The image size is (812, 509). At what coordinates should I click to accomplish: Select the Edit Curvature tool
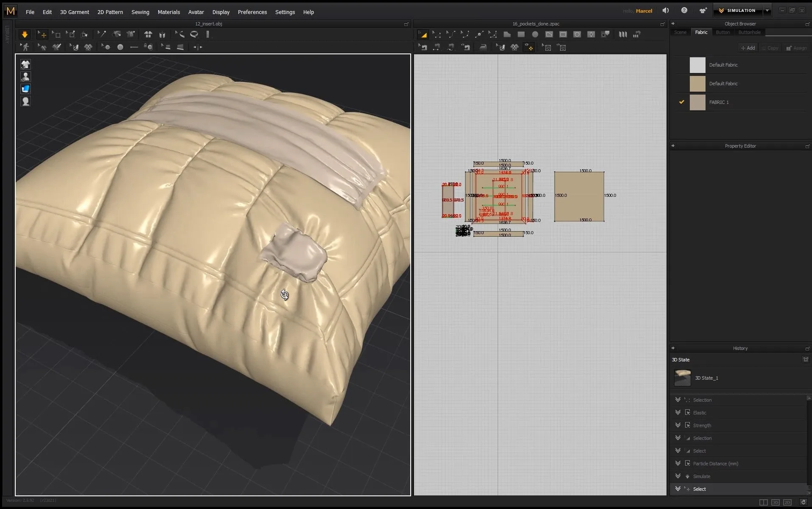(451, 34)
